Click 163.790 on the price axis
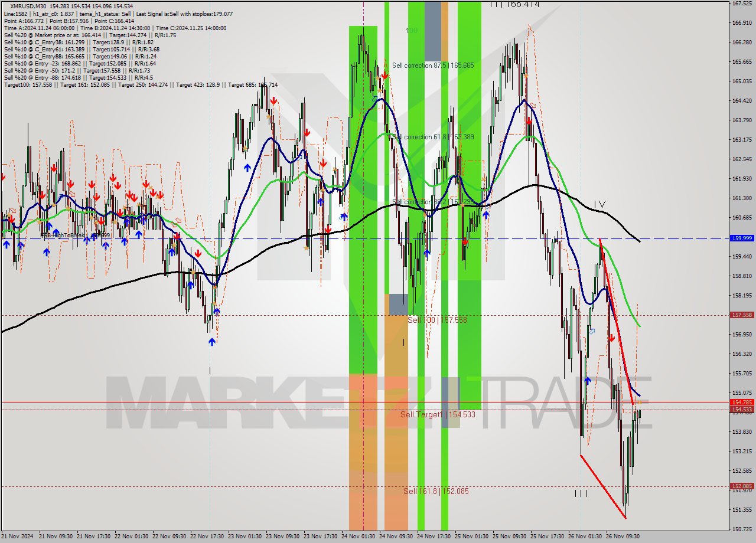 (x=742, y=120)
